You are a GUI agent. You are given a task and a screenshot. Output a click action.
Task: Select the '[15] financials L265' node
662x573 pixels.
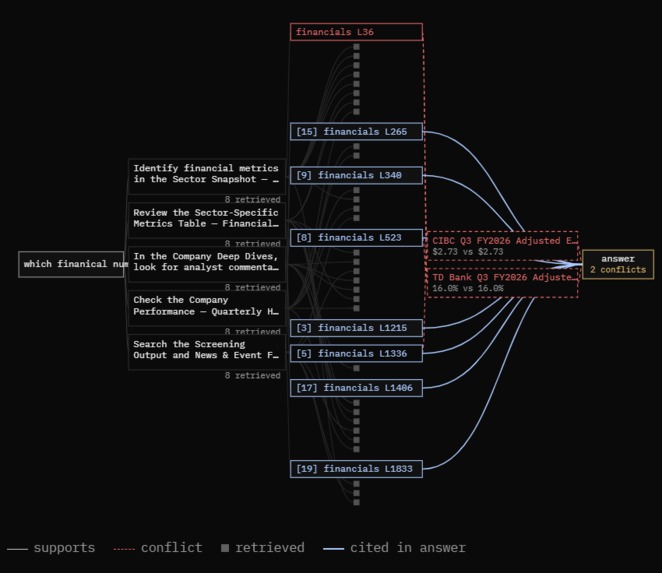pyautogui.click(x=356, y=131)
